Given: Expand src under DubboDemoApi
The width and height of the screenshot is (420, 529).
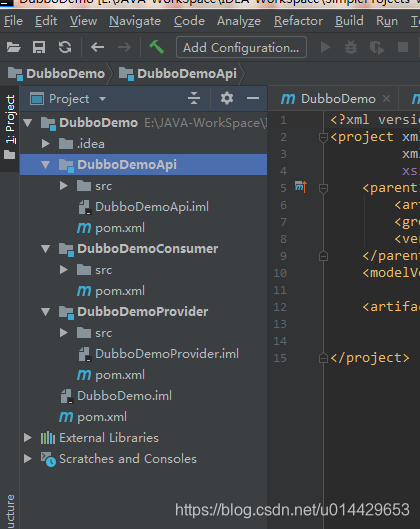Looking at the screenshot, I should pyautogui.click(x=63, y=186).
